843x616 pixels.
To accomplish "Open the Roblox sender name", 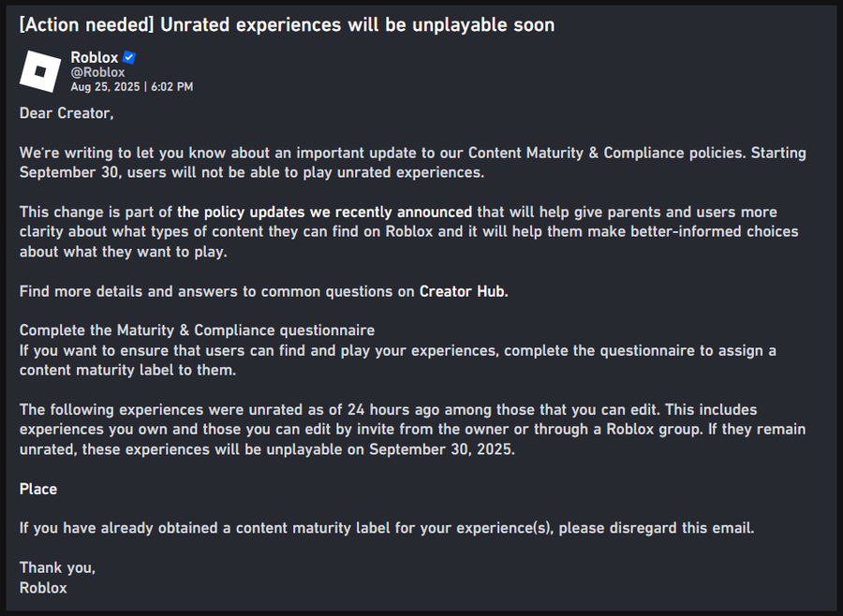I will (x=94, y=57).
